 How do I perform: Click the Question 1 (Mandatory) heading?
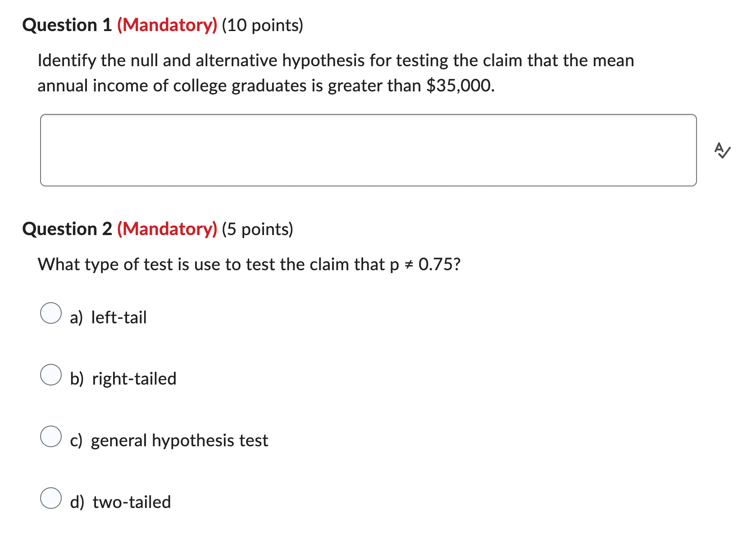click(162, 25)
